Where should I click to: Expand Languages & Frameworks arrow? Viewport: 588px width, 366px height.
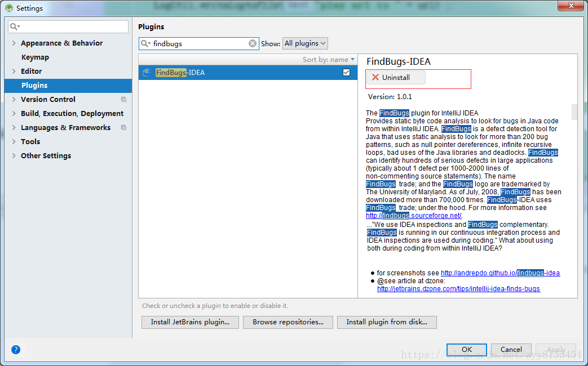pos(14,127)
